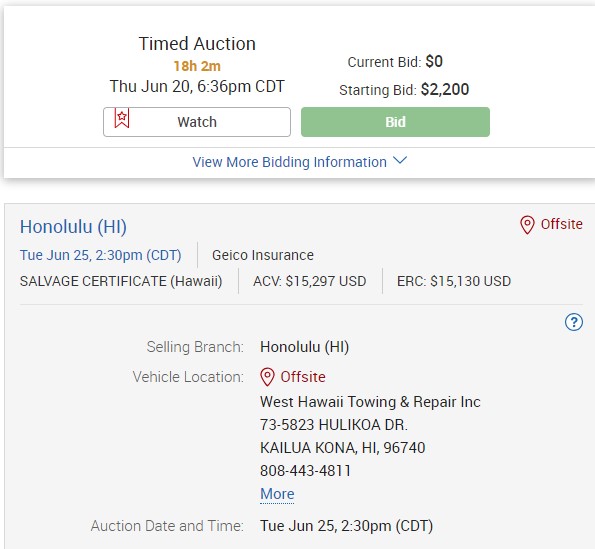Click the red Offsite map pin at top right

(x=527, y=225)
